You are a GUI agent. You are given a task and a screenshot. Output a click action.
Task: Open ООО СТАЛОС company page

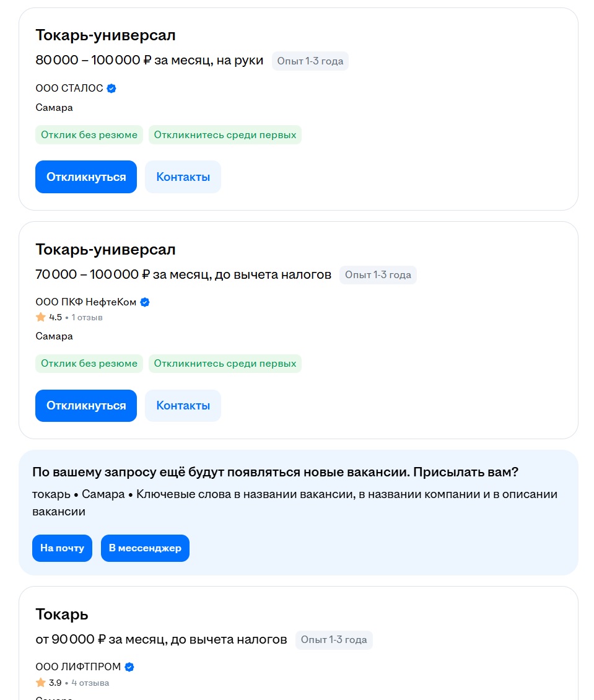[69, 89]
